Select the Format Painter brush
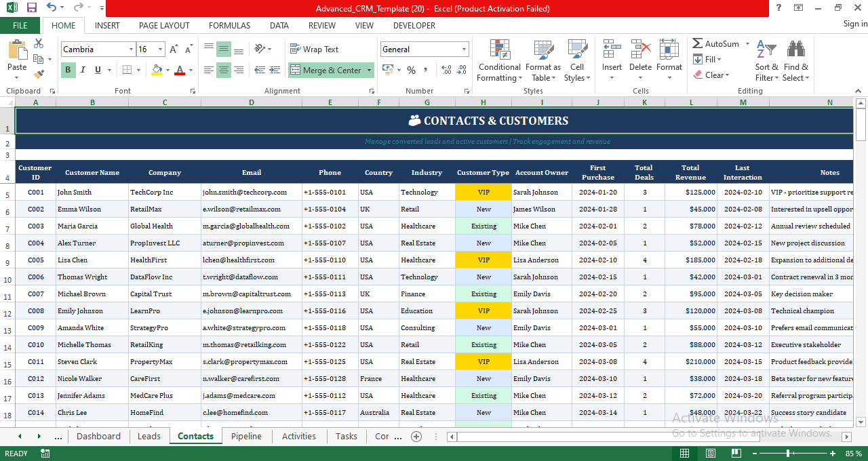This screenshot has height=461, width=868. pyautogui.click(x=39, y=74)
